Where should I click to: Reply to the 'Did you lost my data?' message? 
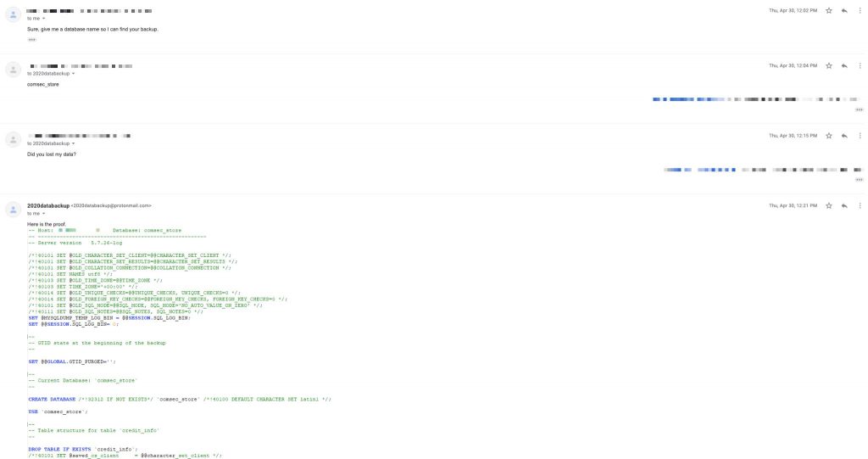[844, 136]
